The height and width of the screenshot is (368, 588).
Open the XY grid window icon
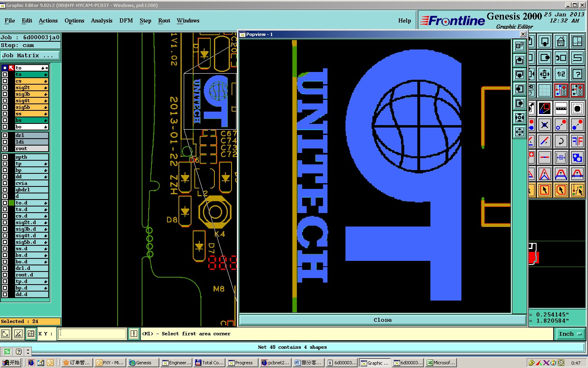(x=577, y=41)
